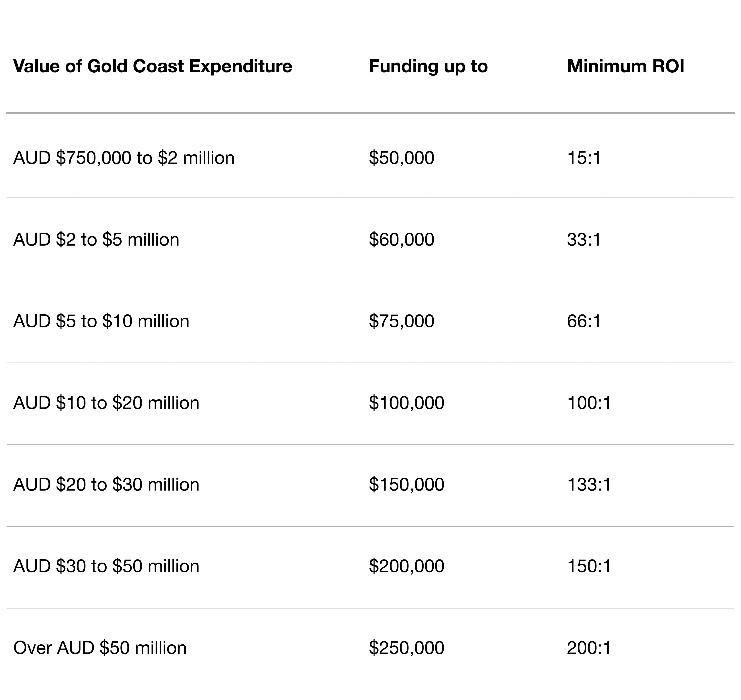Select the "AUD $2 to $5 million" row

coord(96,240)
